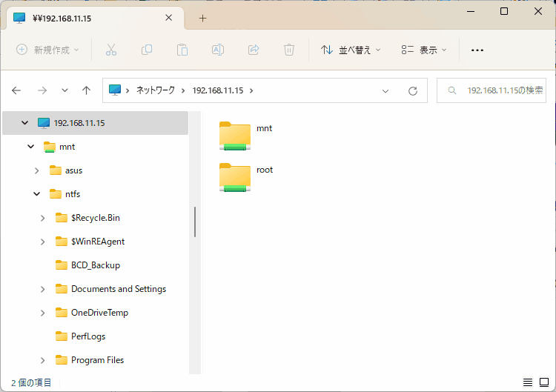
Task: Collapse the 192.168.11.15 tree node
Action: pos(24,123)
